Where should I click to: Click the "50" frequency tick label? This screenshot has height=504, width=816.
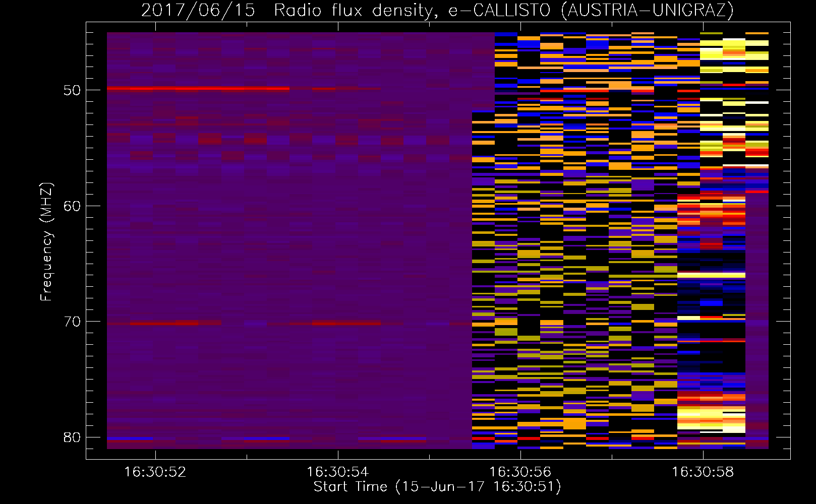click(72, 90)
